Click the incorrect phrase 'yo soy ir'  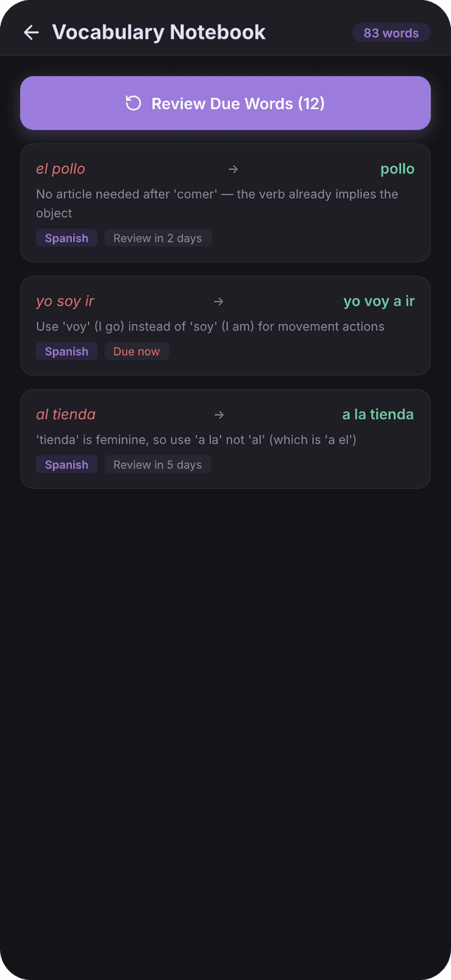pyautogui.click(x=65, y=302)
